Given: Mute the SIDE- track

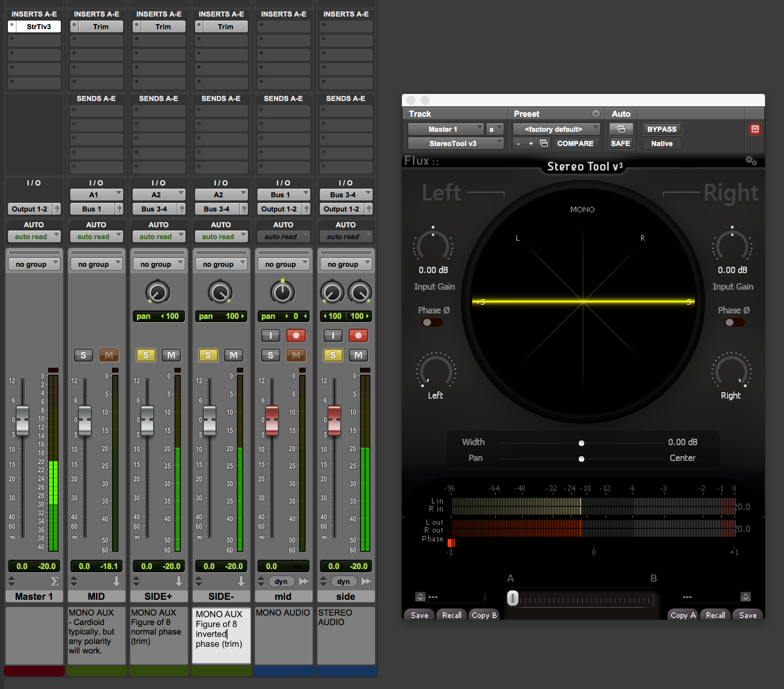Looking at the screenshot, I should [x=234, y=355].
